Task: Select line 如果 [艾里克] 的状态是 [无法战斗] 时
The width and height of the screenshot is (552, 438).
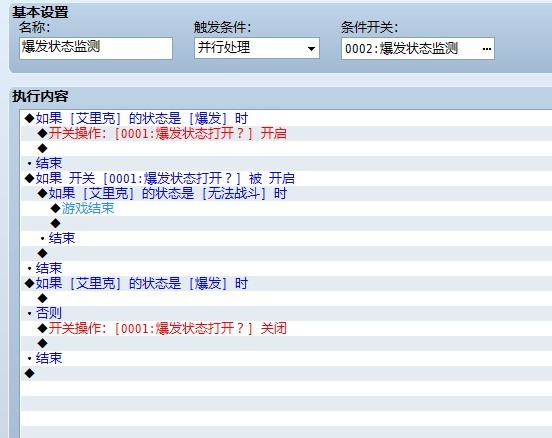Action: pyautogui.click(x=286, y=193)
